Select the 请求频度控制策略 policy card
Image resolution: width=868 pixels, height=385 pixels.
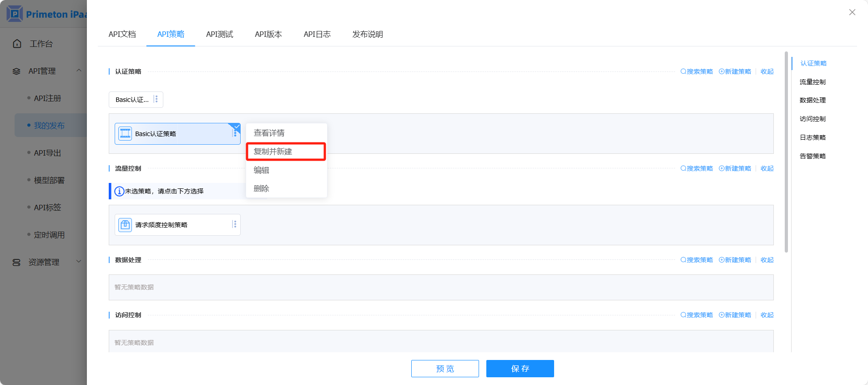pos(177,225)
